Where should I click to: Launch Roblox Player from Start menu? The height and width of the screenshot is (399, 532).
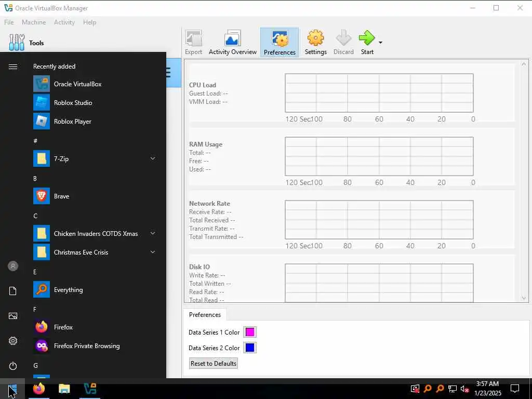(x=95, y=121)
